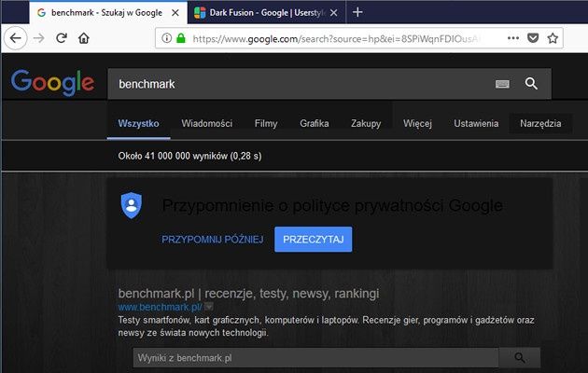Click the magnifier search button beside 'benchmark'
This screenshot has height=373, width=588.
pyautogui.click(x=531, y=84)
